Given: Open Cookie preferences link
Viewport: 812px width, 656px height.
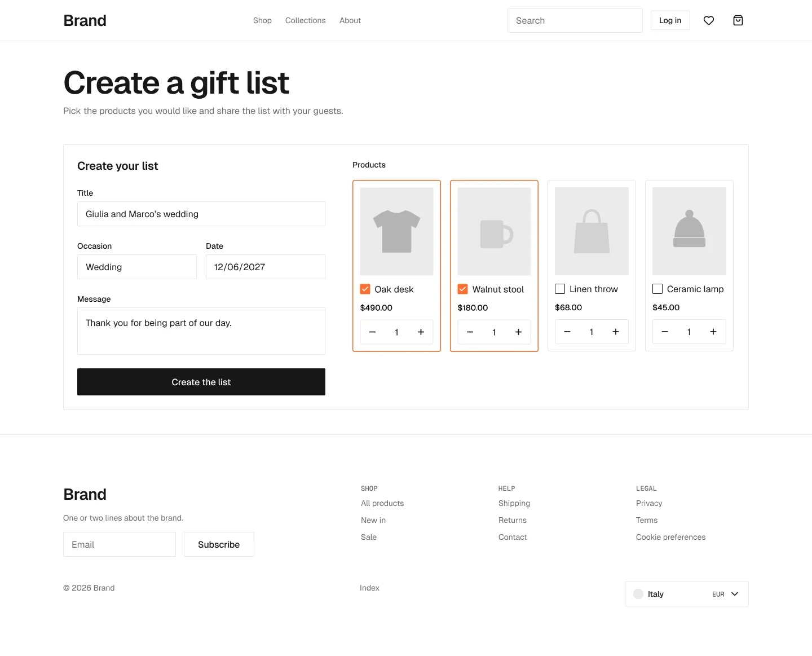Looking at the screenshot, I should click(x=671, y=537).
